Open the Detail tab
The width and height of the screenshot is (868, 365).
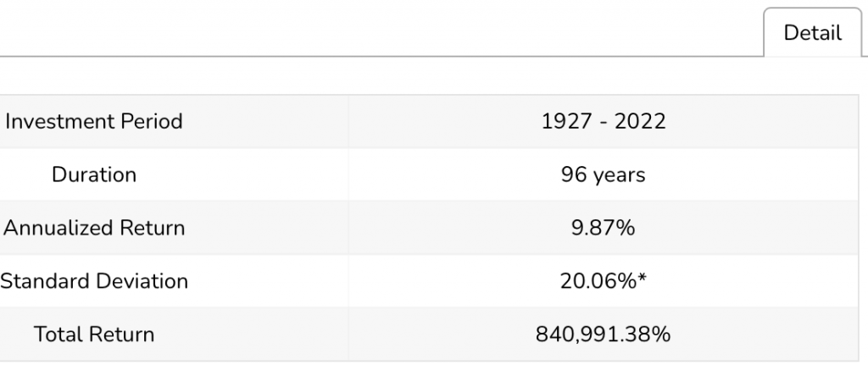point(812,33)
